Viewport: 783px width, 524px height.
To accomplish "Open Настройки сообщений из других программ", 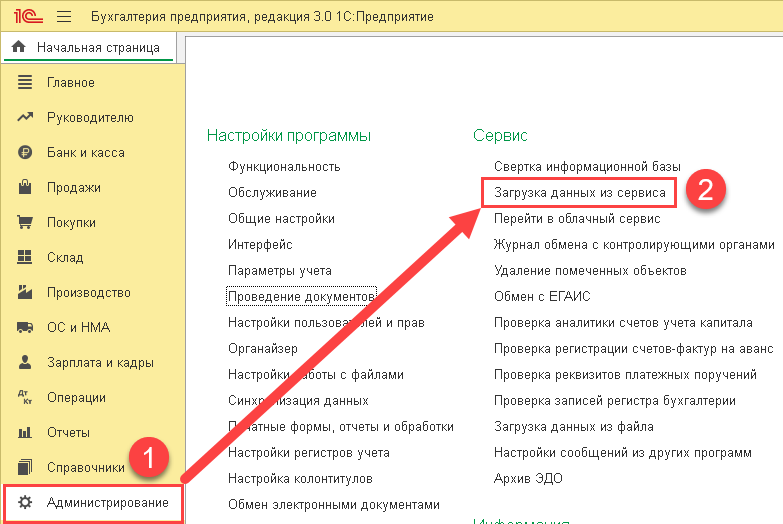I will [x=622, y=453].
